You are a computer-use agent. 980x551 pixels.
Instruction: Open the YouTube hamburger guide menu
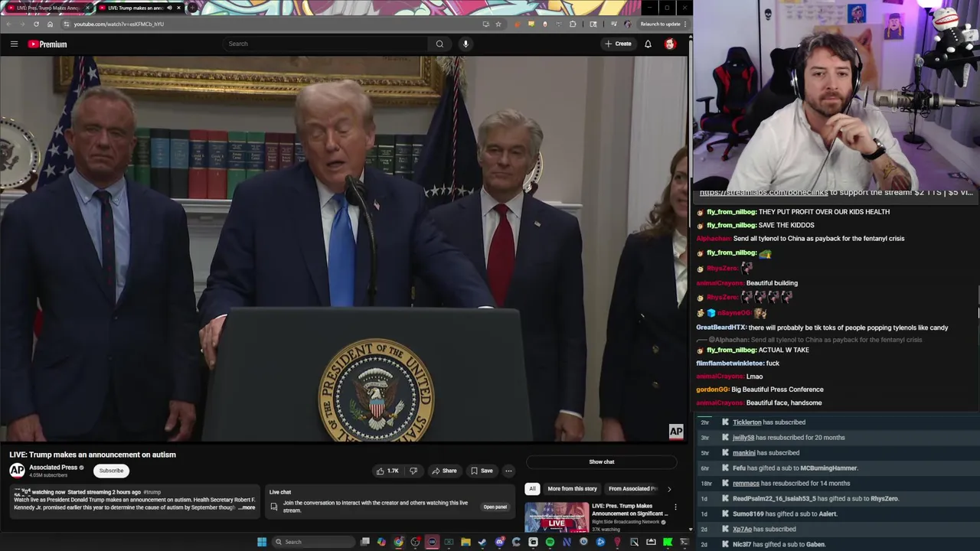coord(14,44)
